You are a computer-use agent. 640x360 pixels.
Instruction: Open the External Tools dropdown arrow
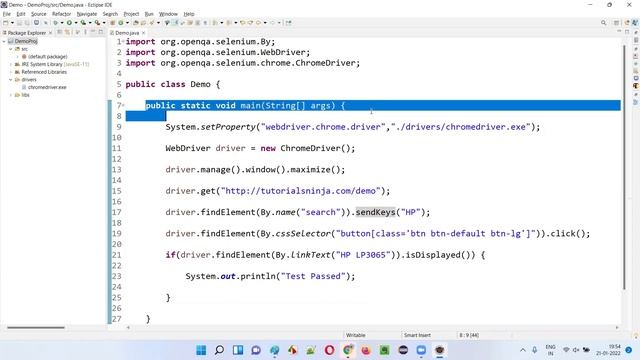click(x=104, y=23)
